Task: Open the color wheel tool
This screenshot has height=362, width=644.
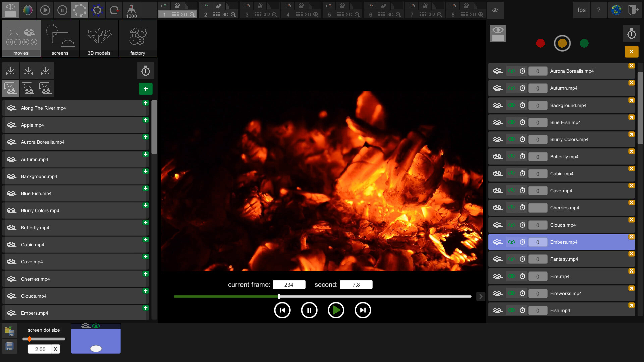Action: (x=28, y=10)
